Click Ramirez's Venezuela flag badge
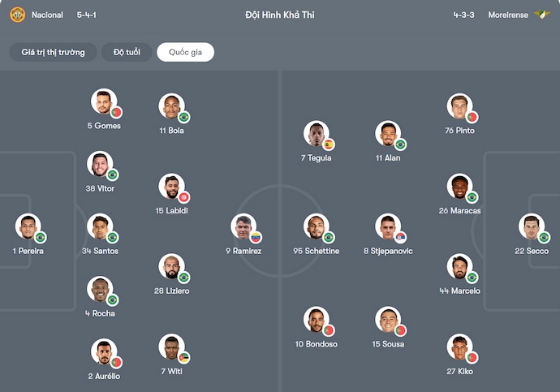 [x=256, y=238]
